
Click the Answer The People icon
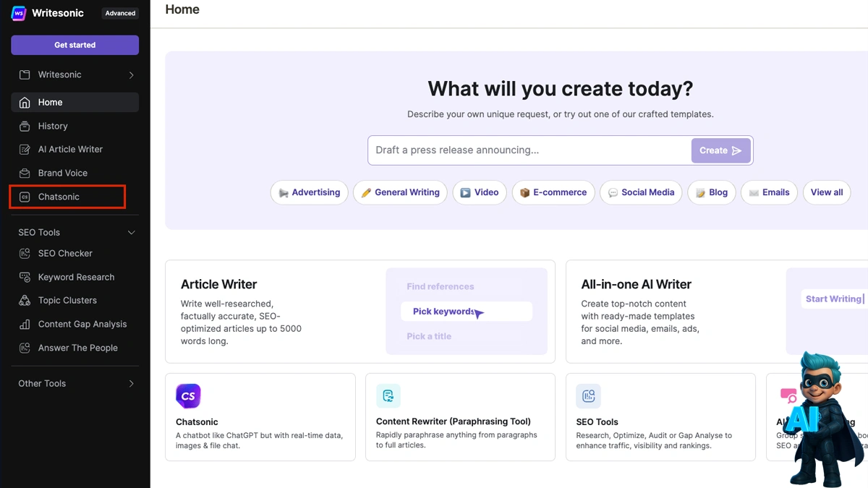25,348
